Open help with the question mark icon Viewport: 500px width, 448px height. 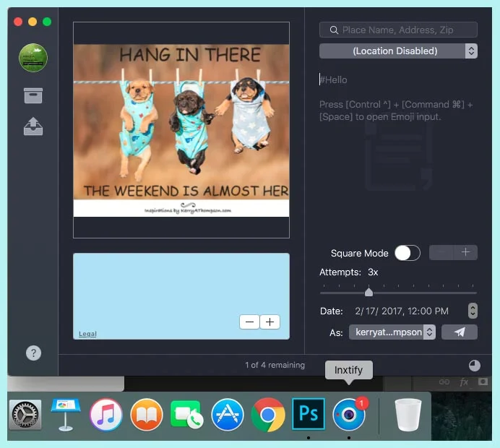[33, 353]
